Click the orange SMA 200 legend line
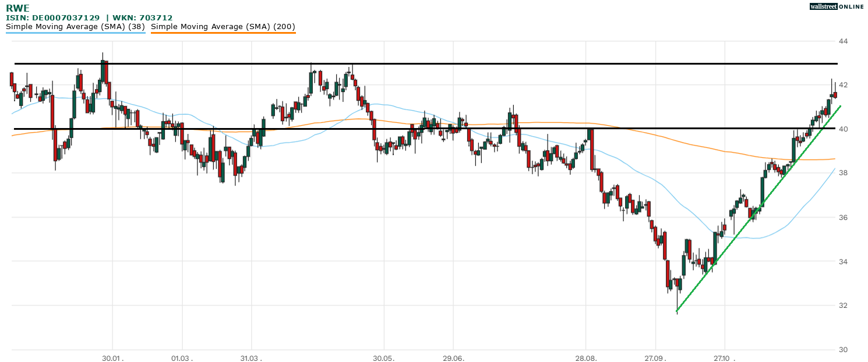 pyautogui.click(x=223, y=33)
